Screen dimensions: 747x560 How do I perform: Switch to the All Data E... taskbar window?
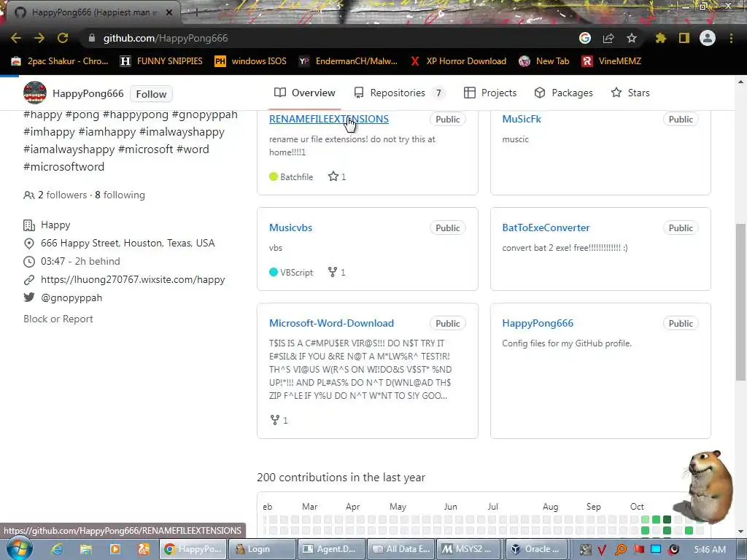[401, 549]
